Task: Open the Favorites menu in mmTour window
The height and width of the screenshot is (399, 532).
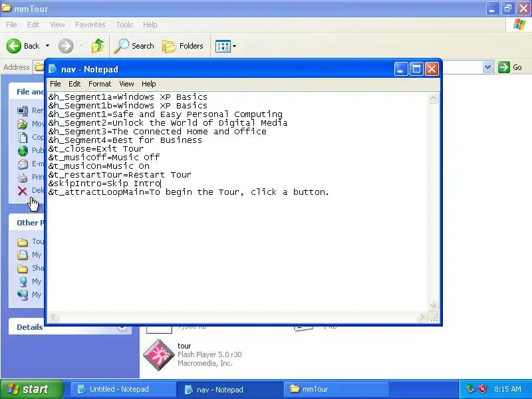Action: pos(90,25)
